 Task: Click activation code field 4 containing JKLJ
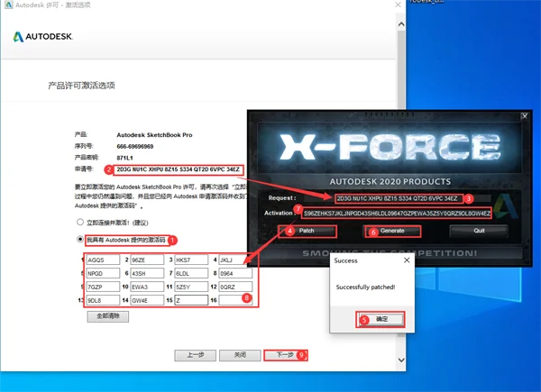[235, 260]
